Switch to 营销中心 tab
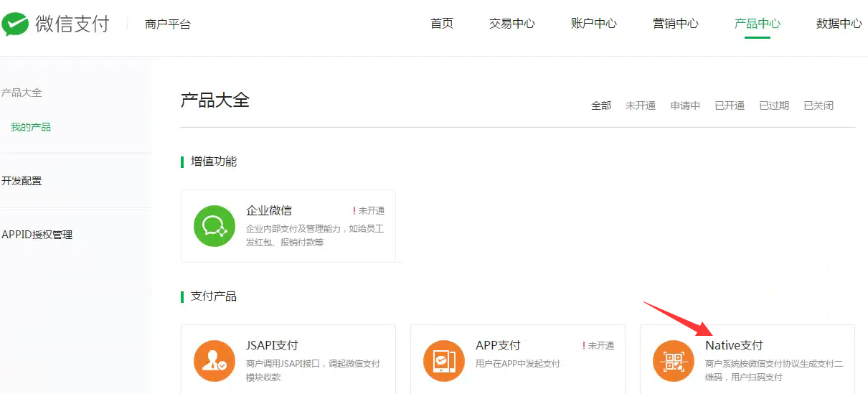The width and height of the screenshot is (868, 394). (x=676, y=24)
